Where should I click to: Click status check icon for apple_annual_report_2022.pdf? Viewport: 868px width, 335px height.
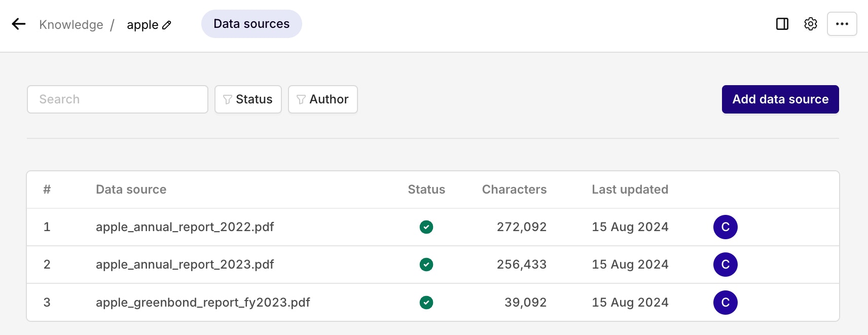pyautogui.click(x=426, y=227)
